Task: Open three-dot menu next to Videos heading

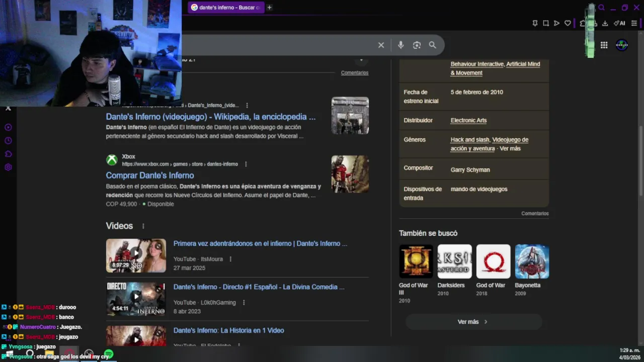Action: 143,226
